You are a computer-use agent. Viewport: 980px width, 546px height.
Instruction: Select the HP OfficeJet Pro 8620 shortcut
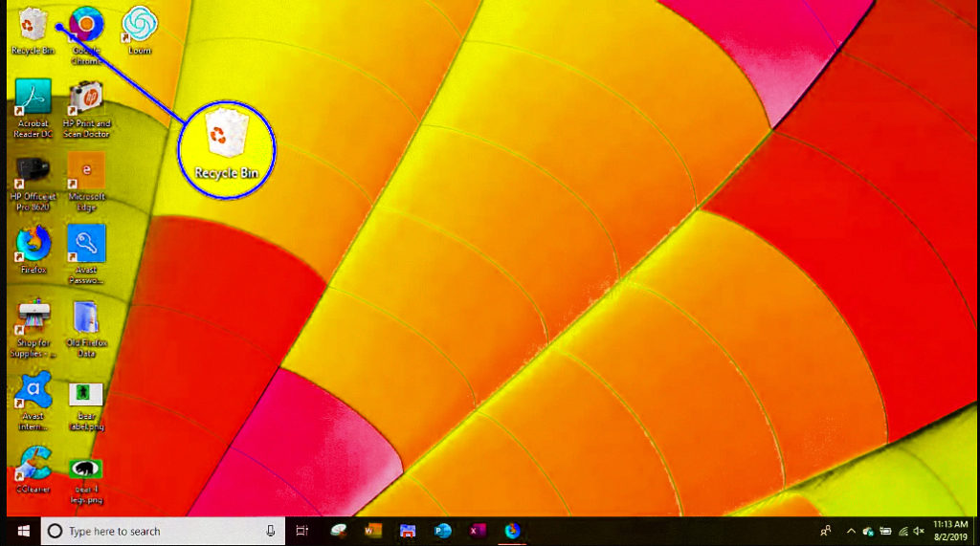click(x=33, y=172)
